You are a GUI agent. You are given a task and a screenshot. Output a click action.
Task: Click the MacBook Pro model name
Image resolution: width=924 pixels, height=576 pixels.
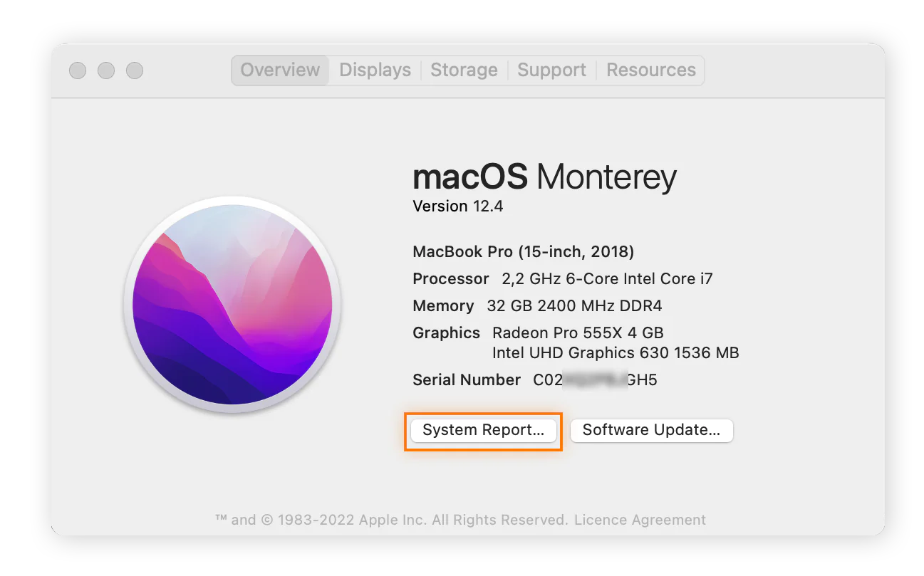(x=523, y=251)
